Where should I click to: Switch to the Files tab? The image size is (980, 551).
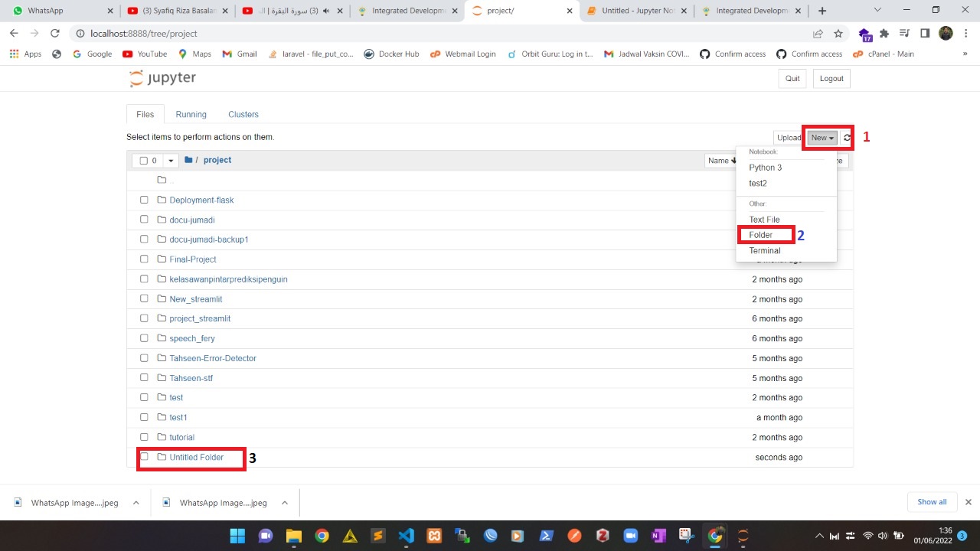point(145,114)
